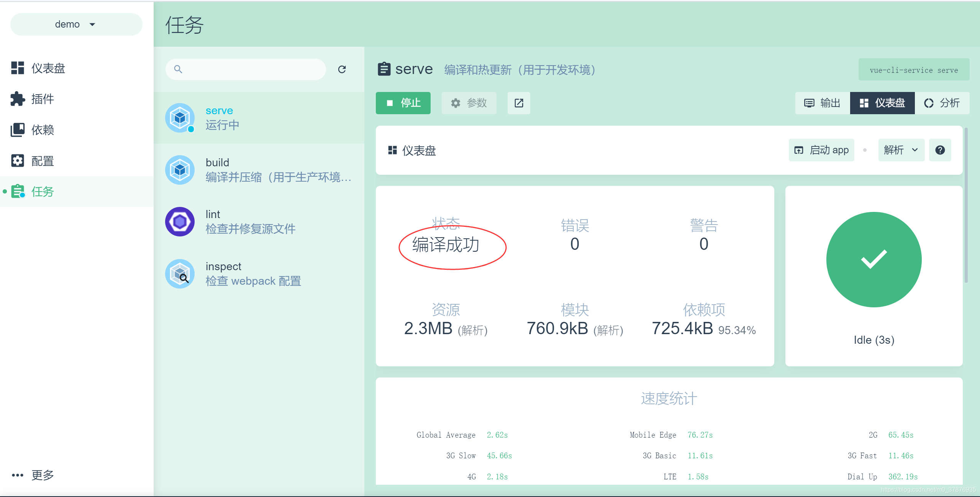Open the 插件 plugins page
Screen dimensions: 980x497
(77, 99)
